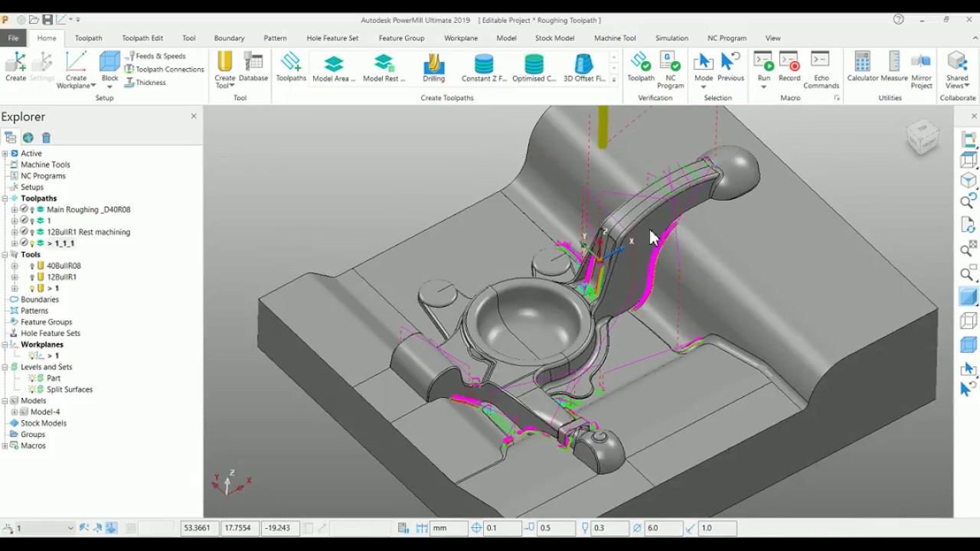Open the File menu
Screen dimensions: 980x551
click(x=13, y=38)
